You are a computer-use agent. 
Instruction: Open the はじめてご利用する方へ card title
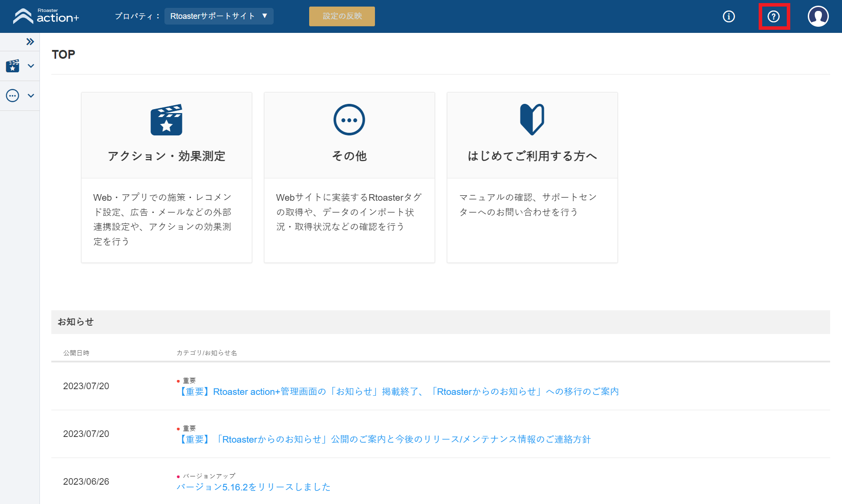tap(532, 156)
